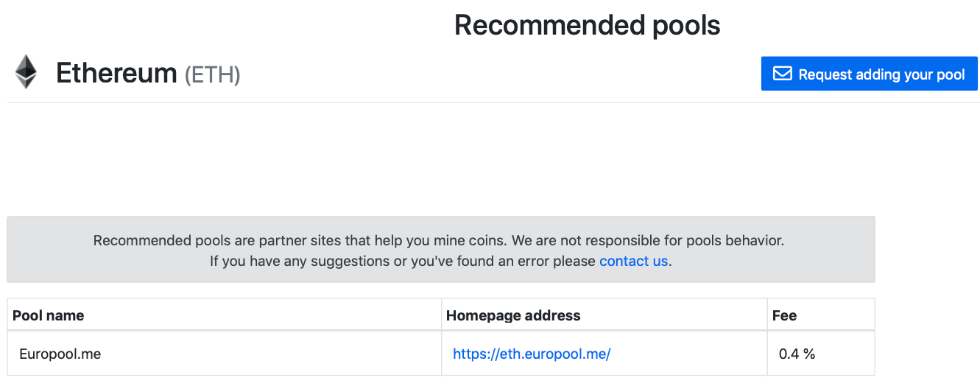Click the Pool name column header

49,315
